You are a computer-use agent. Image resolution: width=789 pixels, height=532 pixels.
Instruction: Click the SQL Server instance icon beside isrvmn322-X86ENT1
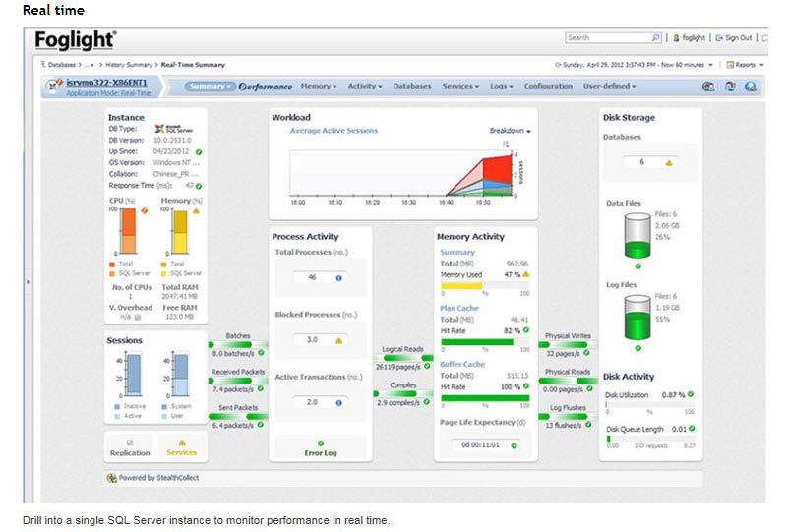click(53, 86)
